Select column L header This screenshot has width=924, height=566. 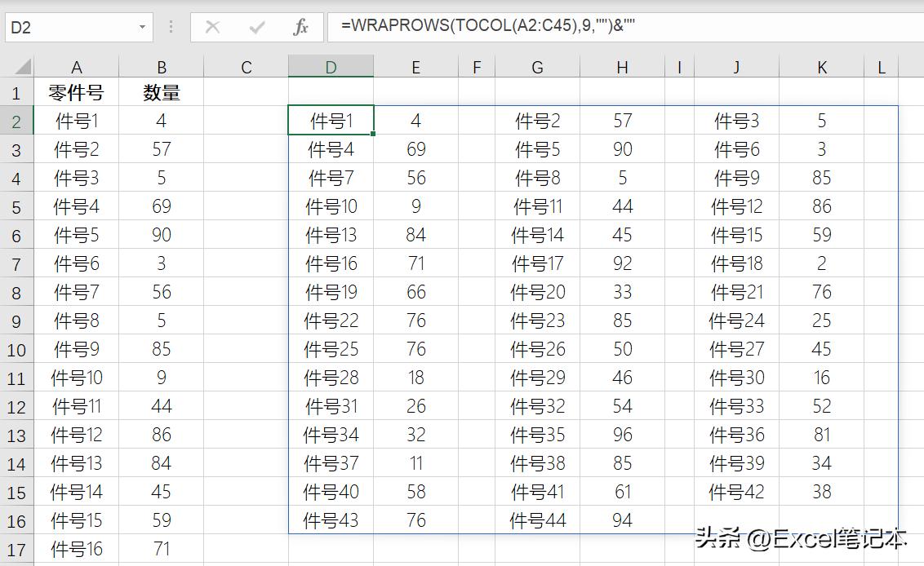(x=881, y=66)
